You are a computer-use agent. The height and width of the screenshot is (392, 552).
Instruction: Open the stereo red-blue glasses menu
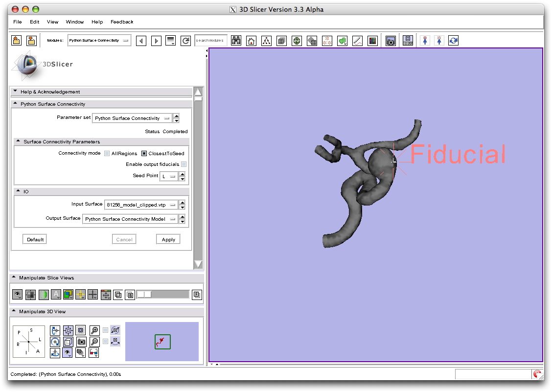point(93,352)
